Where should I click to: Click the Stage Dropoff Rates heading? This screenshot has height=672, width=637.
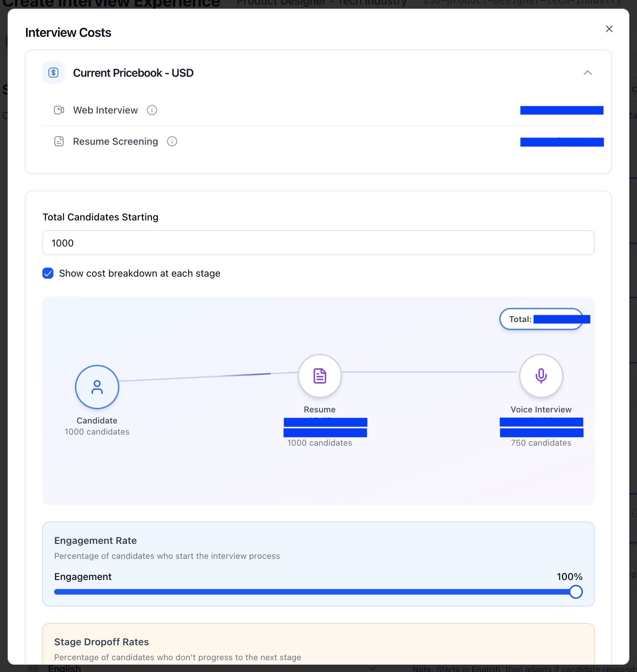pyautogui.click(x=101, y=642)
